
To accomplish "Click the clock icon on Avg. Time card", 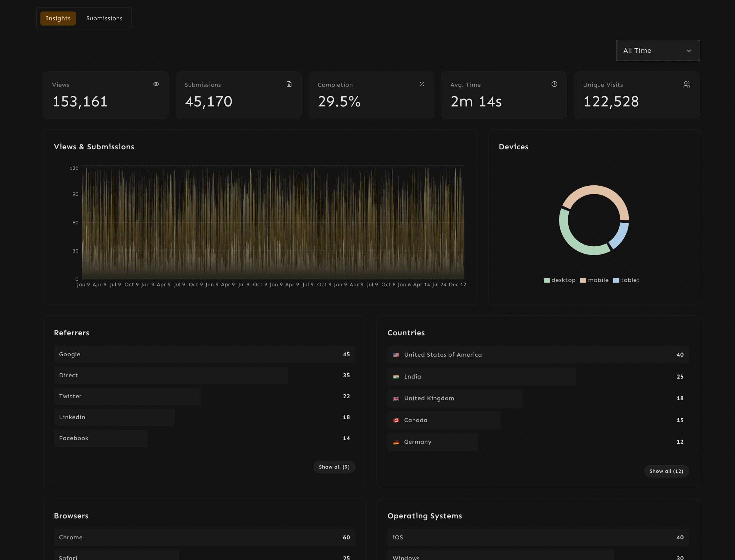I will point(554,84).
